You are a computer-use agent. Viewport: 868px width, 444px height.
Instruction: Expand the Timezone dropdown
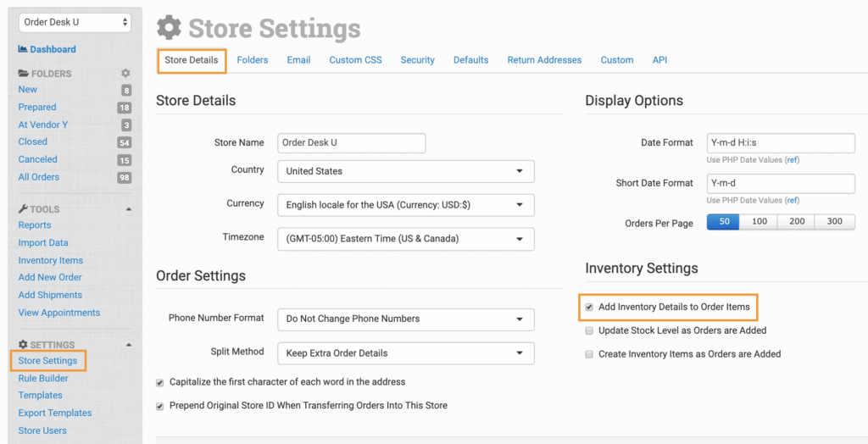pyautogui.click(x=405, y=239)
